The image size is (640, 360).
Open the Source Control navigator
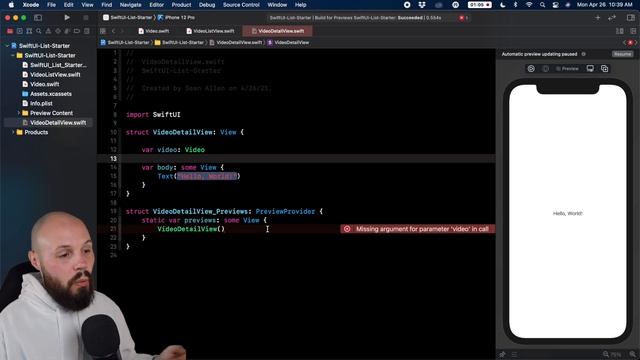(20, 31)
